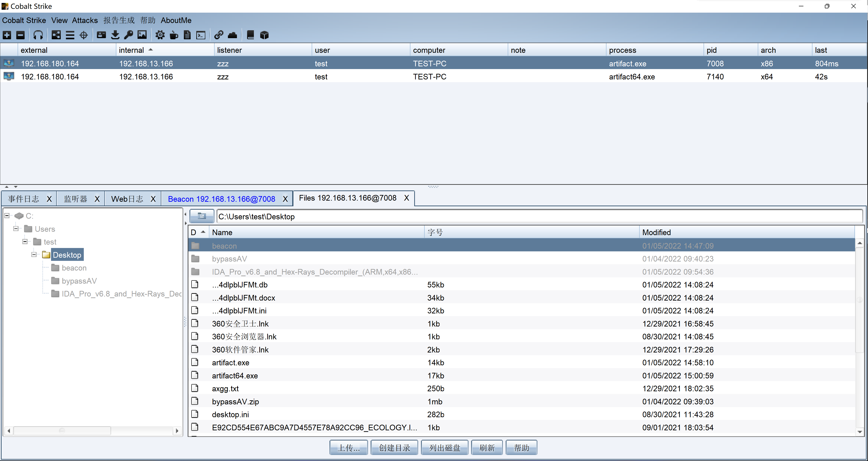Screen dimensions: 868x461
Task: Open the Attacks menu
Action: point(85,20)
